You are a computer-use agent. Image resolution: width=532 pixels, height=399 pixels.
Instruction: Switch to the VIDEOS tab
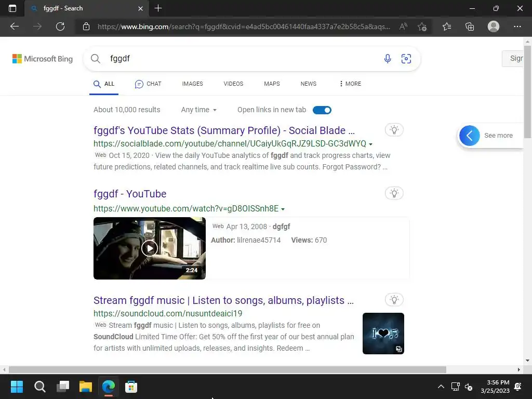point(233,84)
